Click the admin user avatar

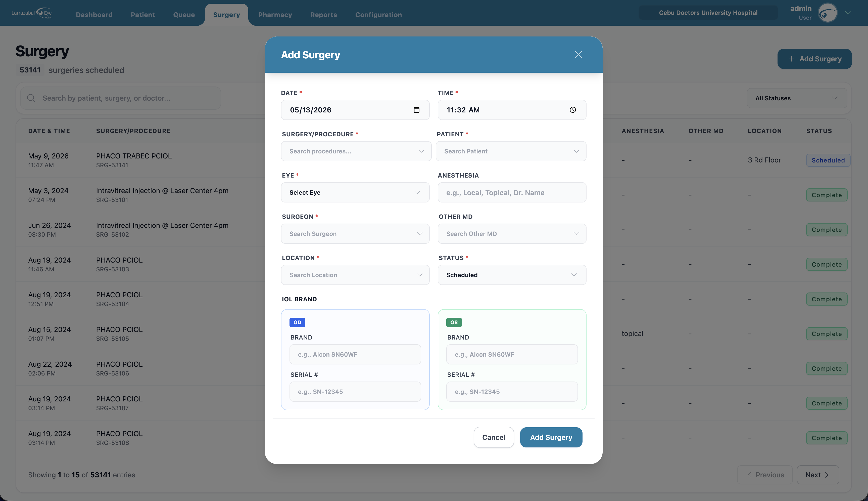click(x=828, y=13)
